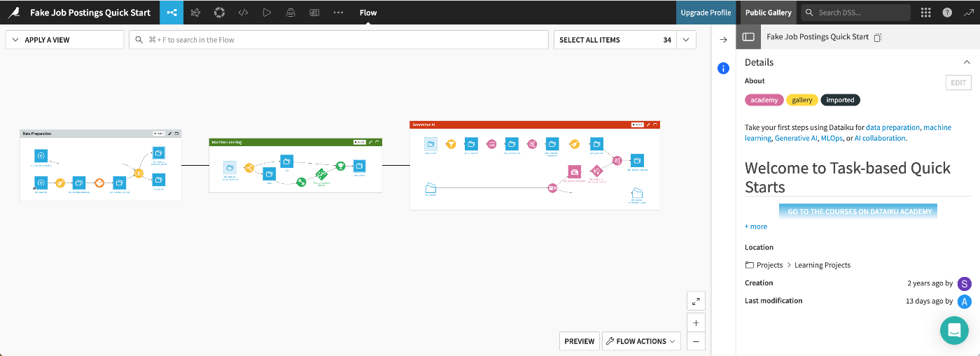Click the Dataiku bird logo

point(13,13)
